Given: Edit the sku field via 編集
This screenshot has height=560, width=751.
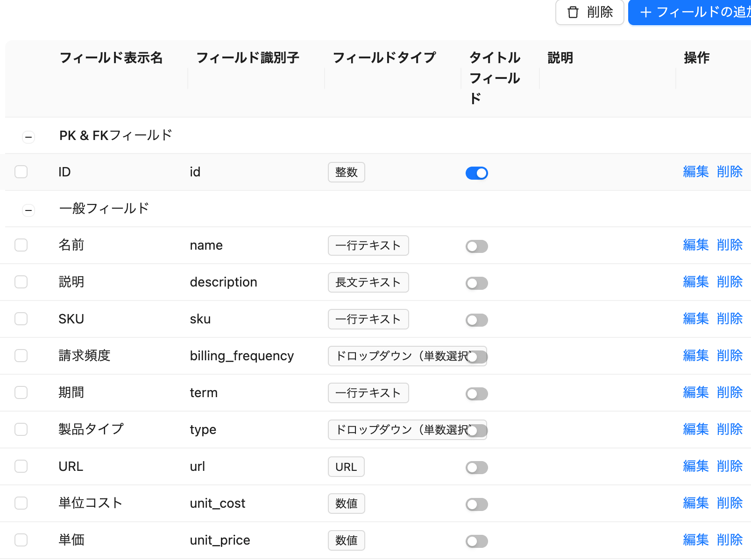Looking at the screenshot, I should [x=696, y=319].
